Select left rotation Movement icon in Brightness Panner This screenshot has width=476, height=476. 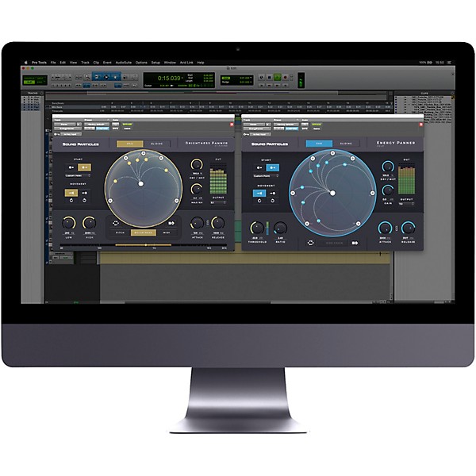(x=71, y=201)
